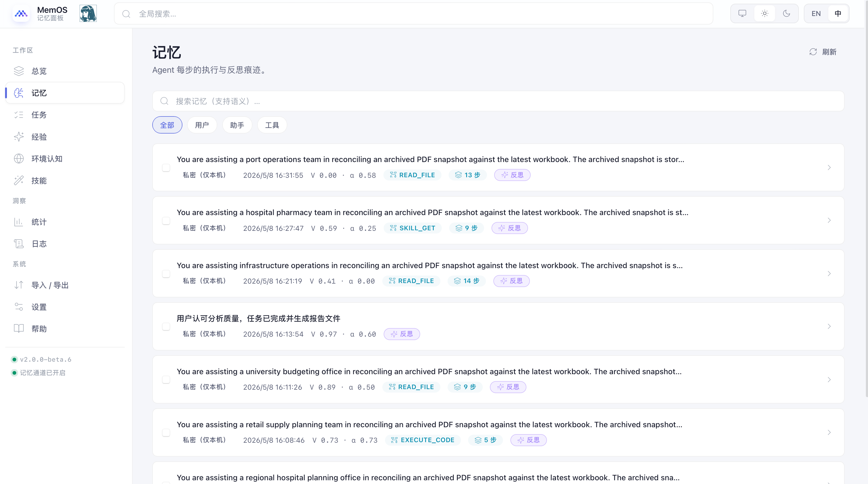
Task: Select the port operations memory checkbox
Action: click(166, 168)
